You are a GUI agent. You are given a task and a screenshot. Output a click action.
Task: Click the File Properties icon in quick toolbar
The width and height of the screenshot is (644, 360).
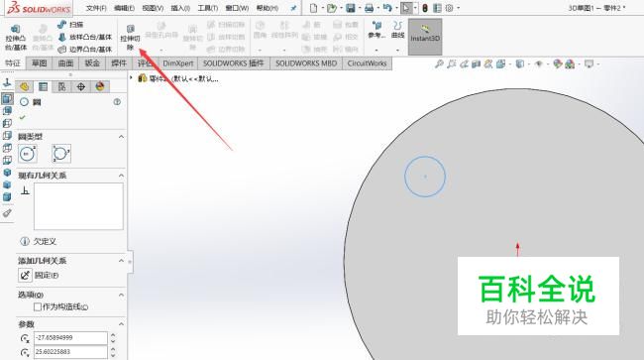pyautogui.click(x=437, y=8)
